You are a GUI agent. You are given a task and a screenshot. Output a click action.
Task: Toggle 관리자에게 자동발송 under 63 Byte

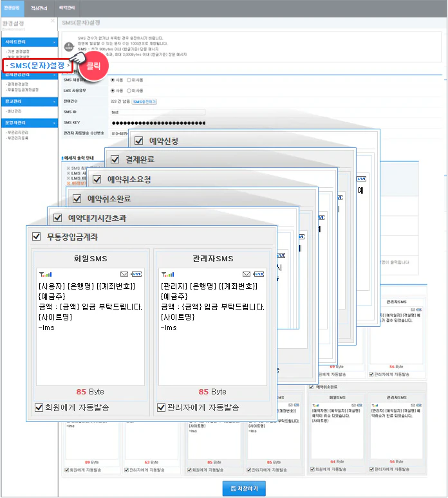coord(126,470)
